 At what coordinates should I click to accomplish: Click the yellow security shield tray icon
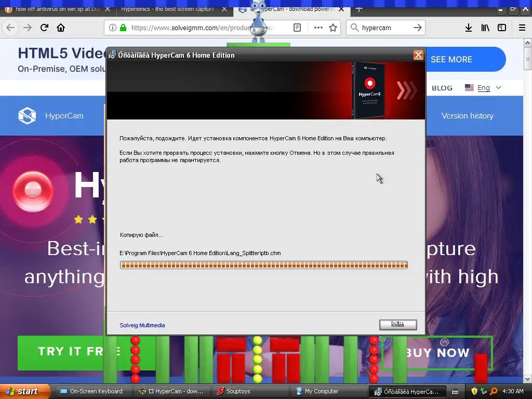tap(474, 391)
